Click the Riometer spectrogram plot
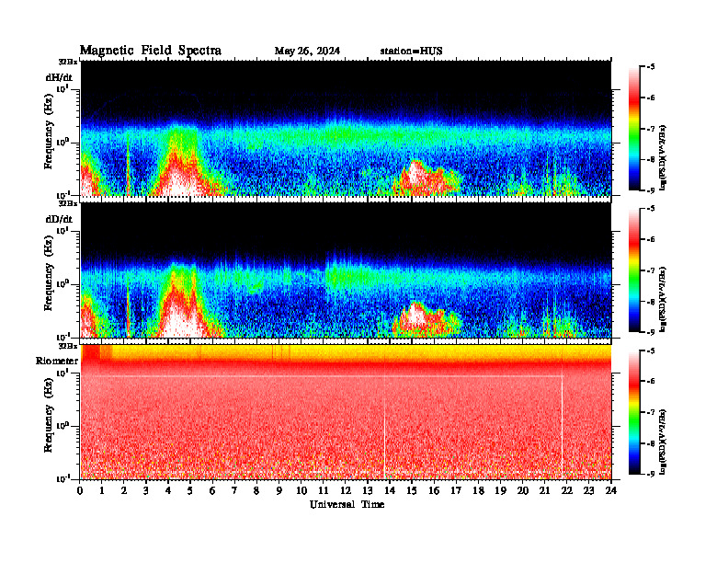 (346, 412)
